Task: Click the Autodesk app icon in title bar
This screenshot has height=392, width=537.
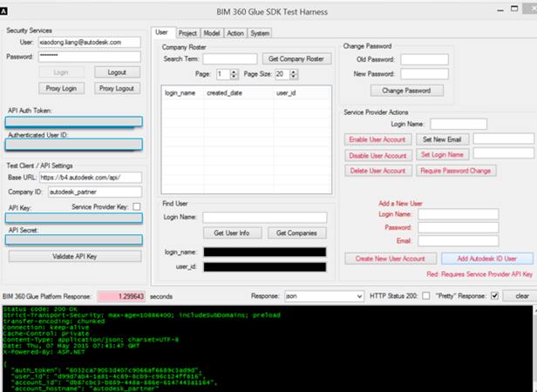Action: [x=6, y=8]
